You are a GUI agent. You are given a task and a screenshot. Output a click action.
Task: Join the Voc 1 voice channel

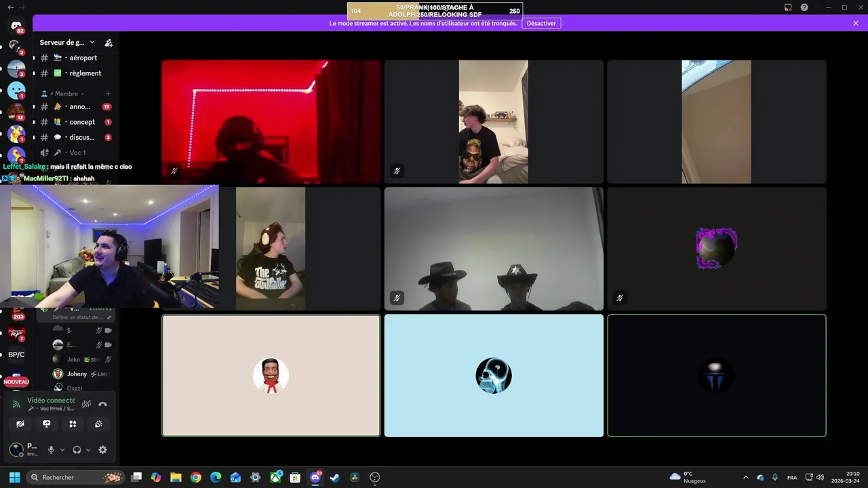click(75, 152)
